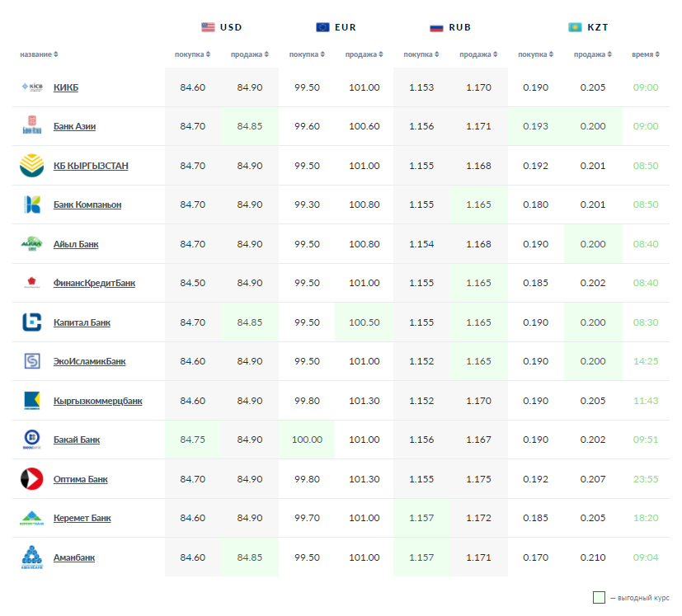The image size is (682, 616).
Task: Click the Аманбанк logo icon
Action: tap(31, 557)
